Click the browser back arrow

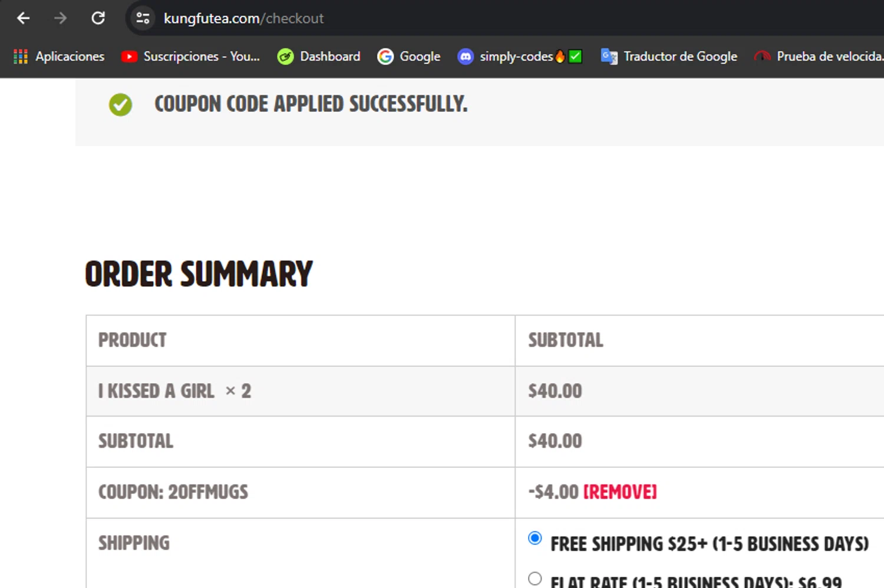coord(23,18)
